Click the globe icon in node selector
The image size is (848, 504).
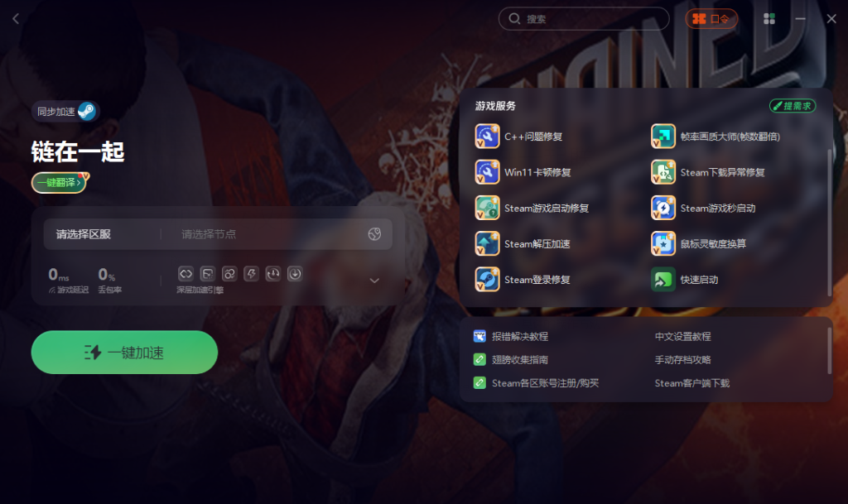[374, 234]
